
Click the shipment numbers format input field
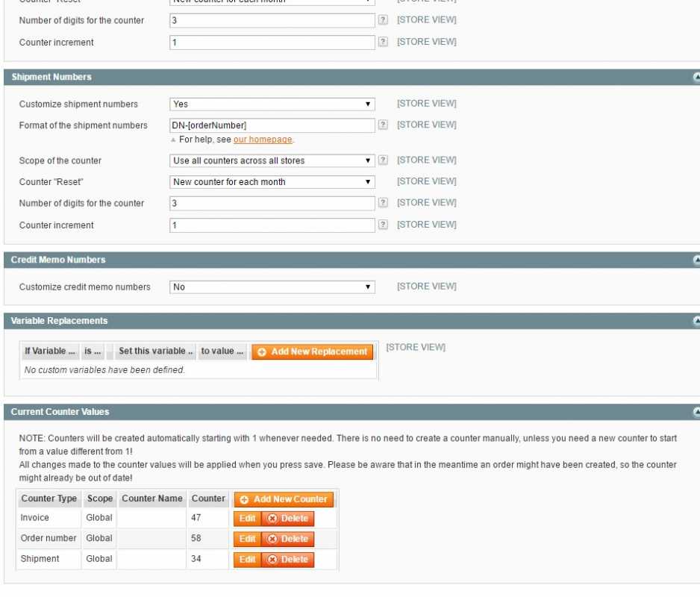point(272,125)
